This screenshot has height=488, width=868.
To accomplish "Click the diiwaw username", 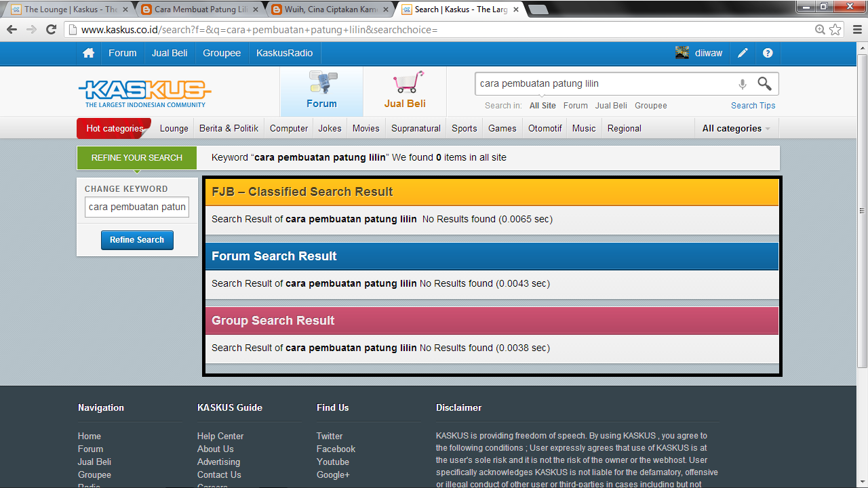I will [x=709, y=53].
